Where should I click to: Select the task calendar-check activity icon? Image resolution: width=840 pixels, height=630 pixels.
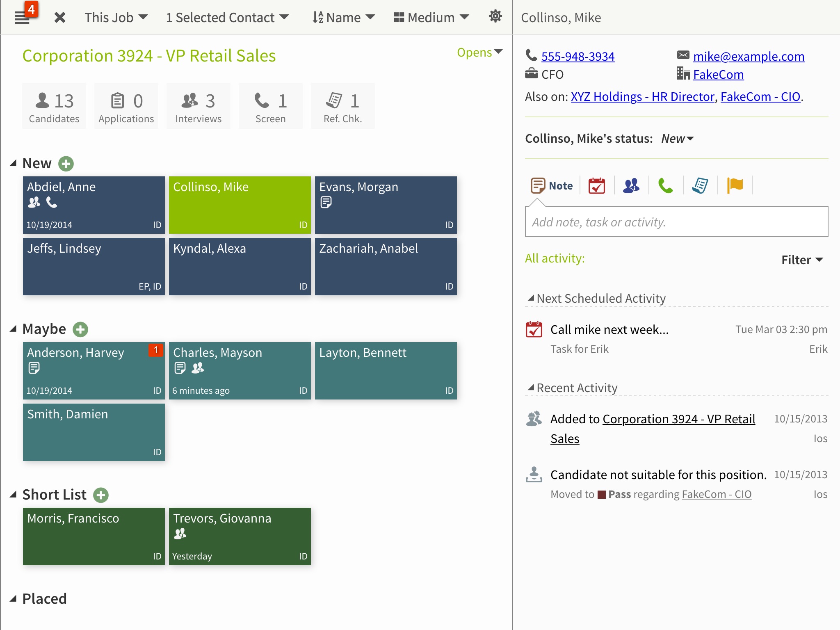[597, 186]
